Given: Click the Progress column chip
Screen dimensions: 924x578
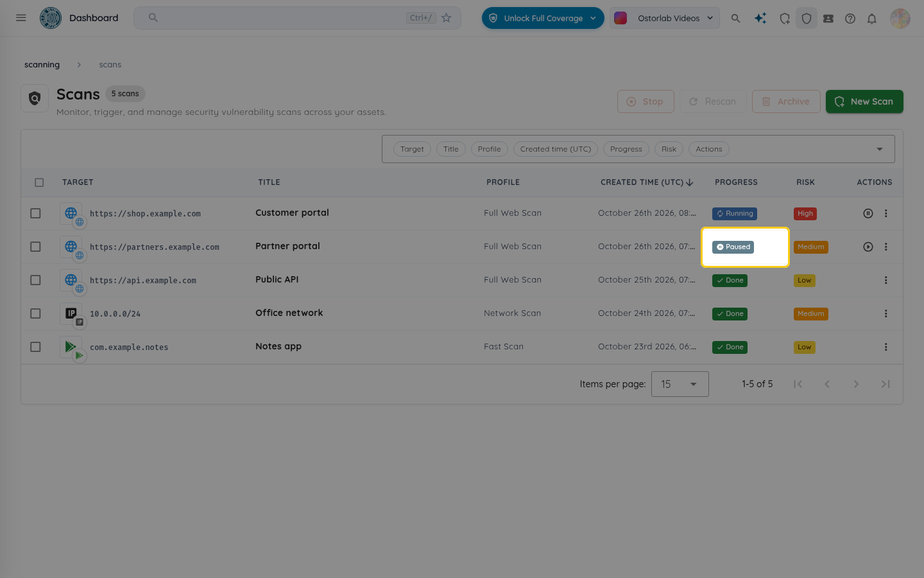Looking at the screenshot, I should pos(626,149).
